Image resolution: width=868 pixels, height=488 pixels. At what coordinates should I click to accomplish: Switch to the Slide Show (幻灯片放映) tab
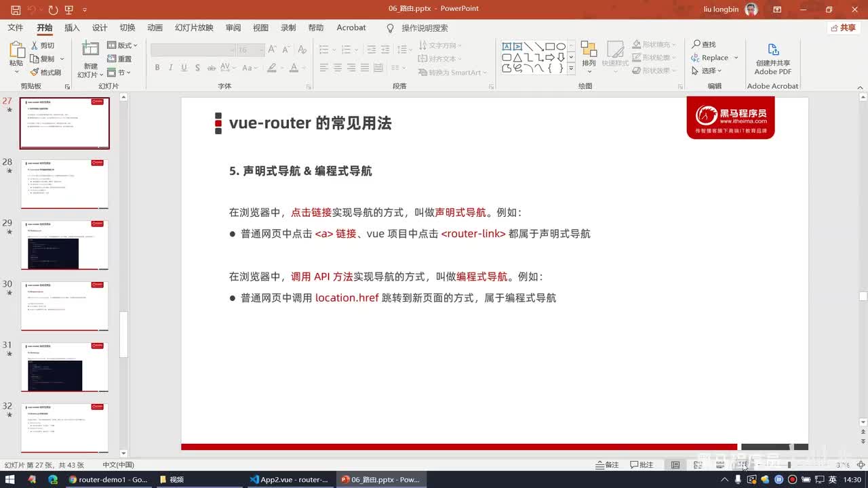[194, 28]
